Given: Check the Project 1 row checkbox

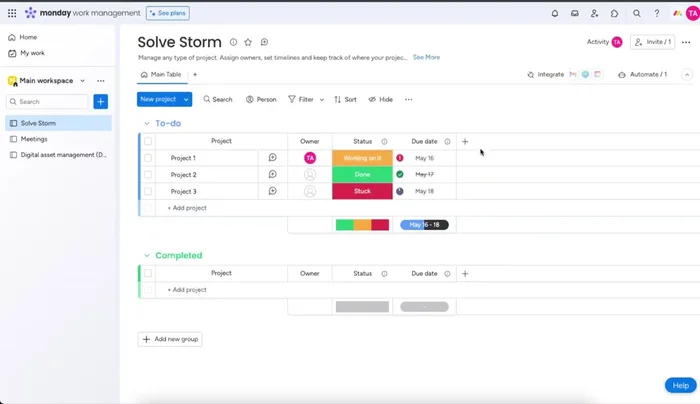Looking at the screenshot, I should [x=148, y=158].
